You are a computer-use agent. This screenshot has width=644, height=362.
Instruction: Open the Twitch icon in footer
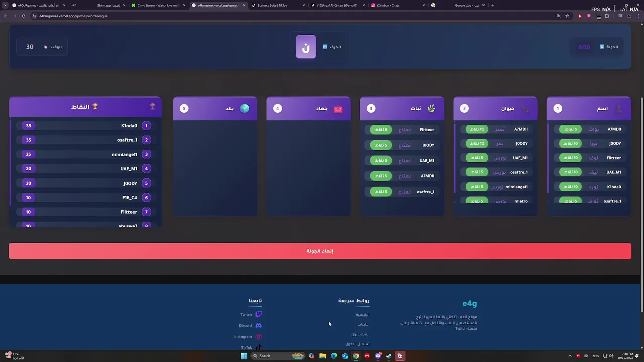[x=258, y=314]
